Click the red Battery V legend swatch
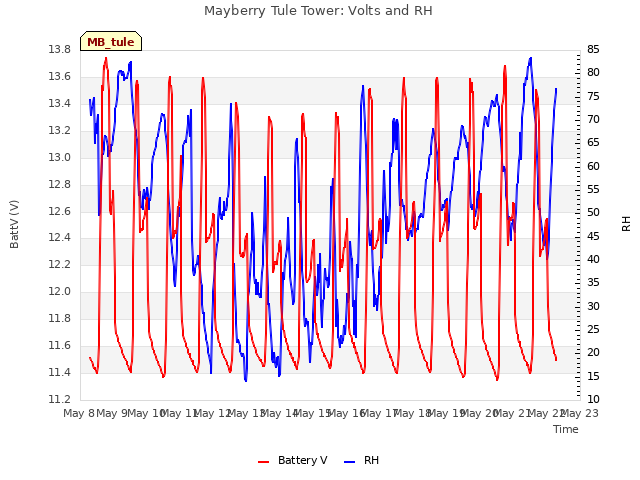This screenshot has height=480, width=640. 264,462
